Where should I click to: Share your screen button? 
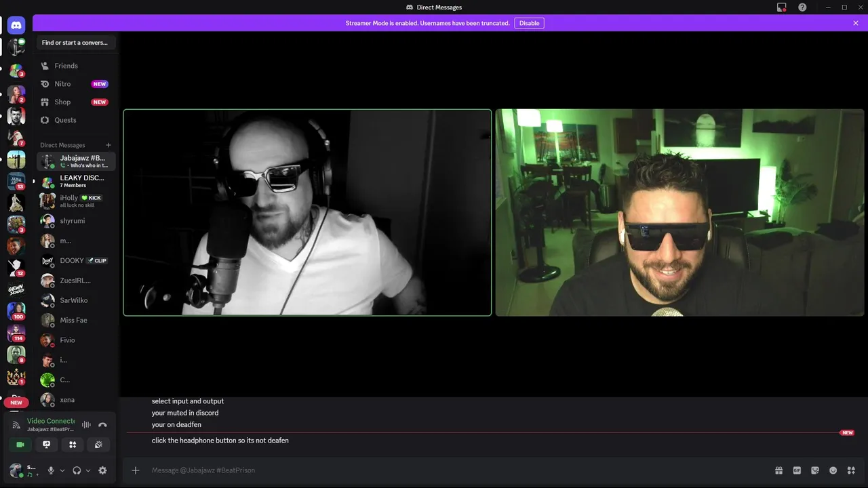46,445
